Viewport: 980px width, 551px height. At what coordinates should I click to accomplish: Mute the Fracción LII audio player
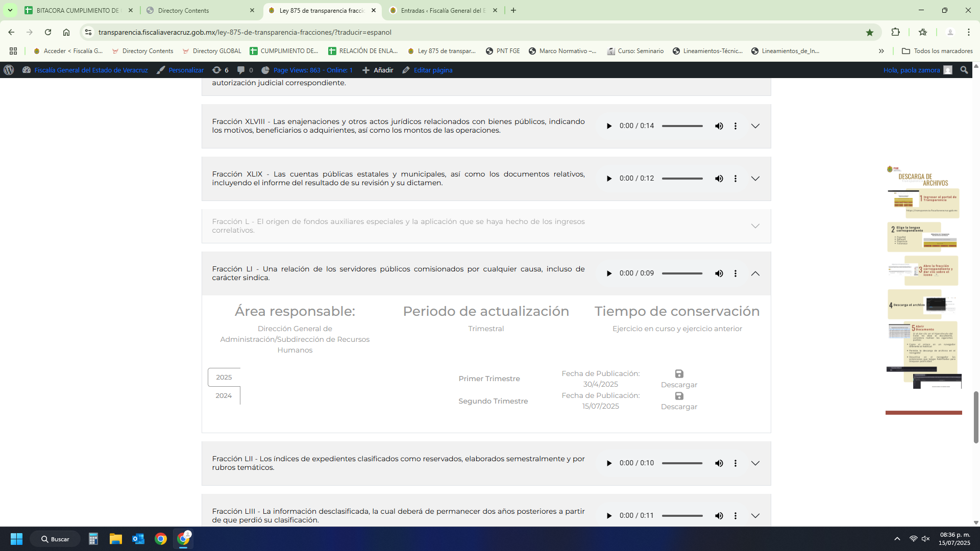(719, 463)
